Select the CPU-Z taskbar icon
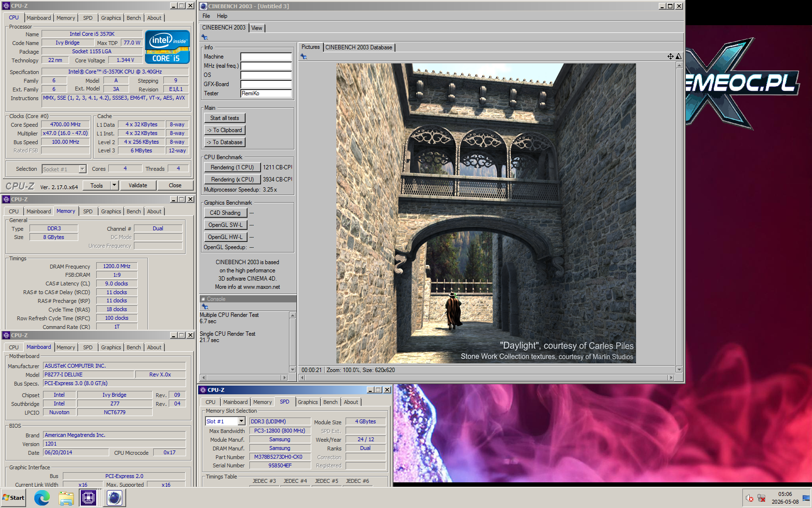Image resolution: width=812 pixels, height=508 pixels. coord(88,498)
